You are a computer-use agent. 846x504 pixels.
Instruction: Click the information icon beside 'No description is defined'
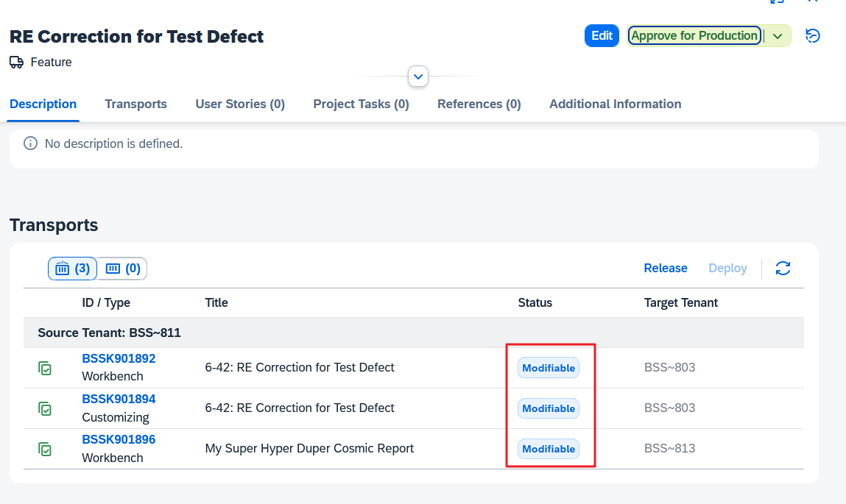pyautogui.click(x=30, y=143)
